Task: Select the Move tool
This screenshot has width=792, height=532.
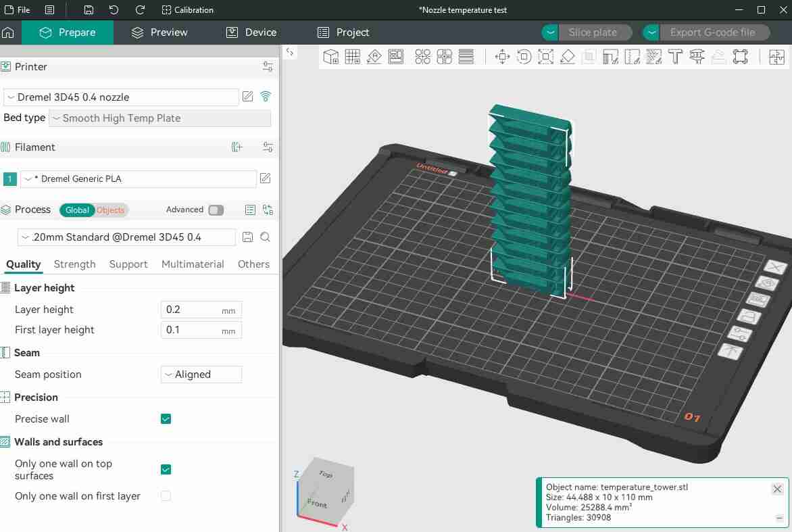Action: tap(503, 57)
